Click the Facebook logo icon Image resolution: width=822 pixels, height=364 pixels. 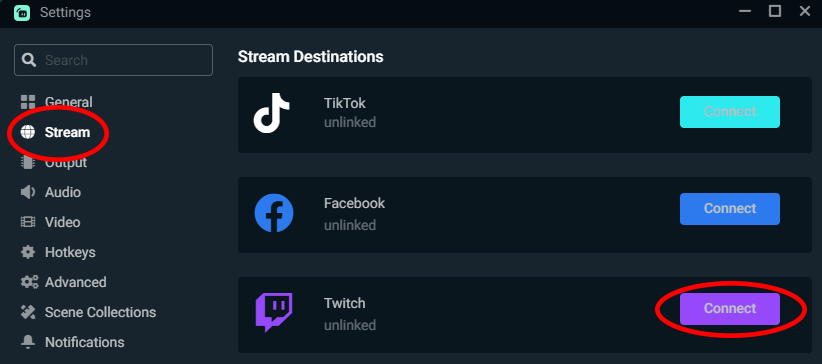274,213
